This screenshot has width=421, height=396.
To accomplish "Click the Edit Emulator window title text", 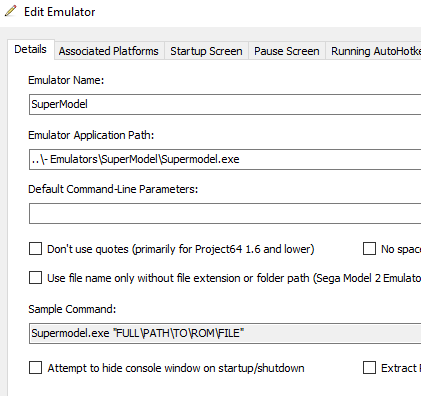I will click(x=59, y=12).
